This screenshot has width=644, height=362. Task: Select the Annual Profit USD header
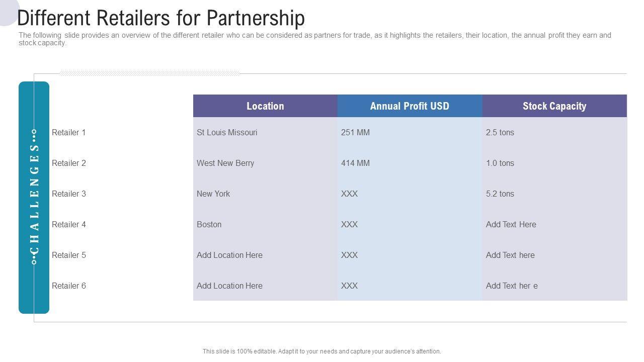click(x=410, y=106)
